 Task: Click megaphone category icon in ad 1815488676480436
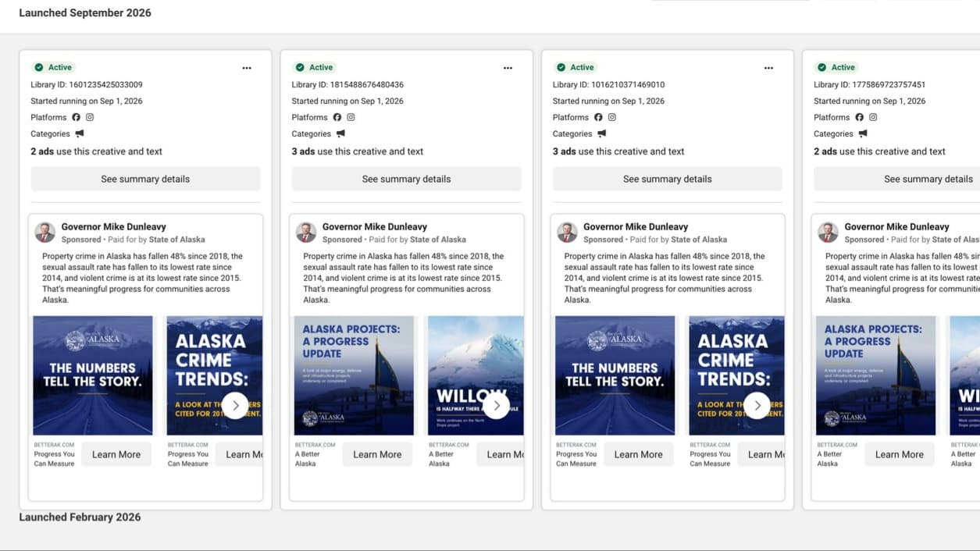point(340,133)
